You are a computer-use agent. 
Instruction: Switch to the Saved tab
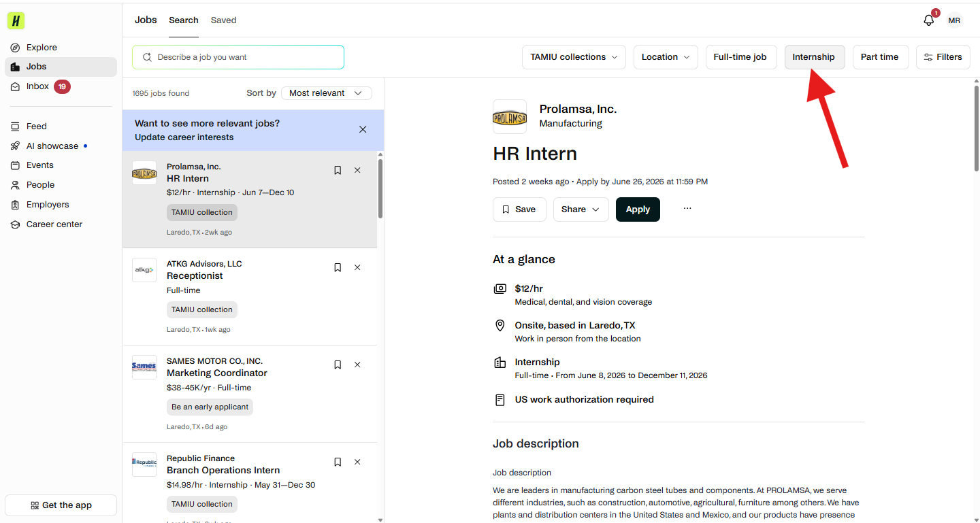pyautogui.click(x=223, y=20)
